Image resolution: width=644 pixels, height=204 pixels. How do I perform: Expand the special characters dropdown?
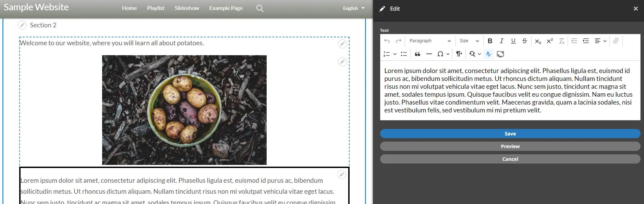point(448,54)
